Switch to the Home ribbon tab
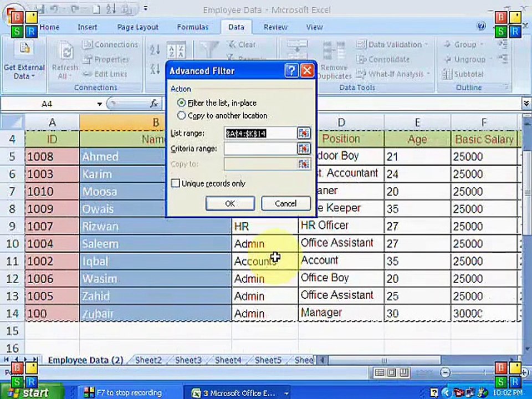This screenshot has width=532, height=399. tap(49, 27)
